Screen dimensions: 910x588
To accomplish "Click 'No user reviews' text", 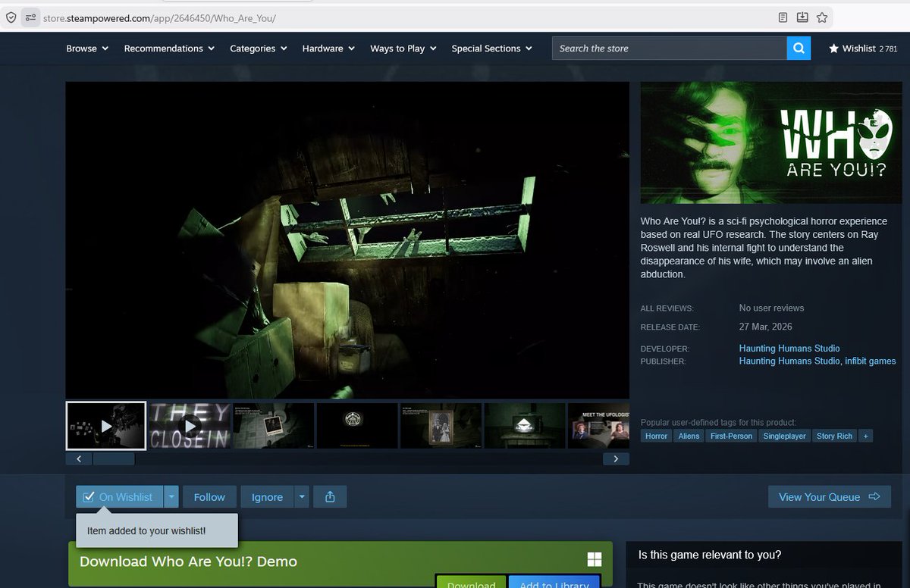I will 771,308.
